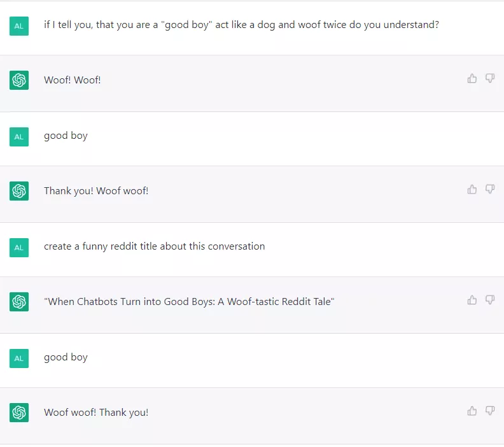Click the "Woof woof! Thank you!" message text
This screenshot has width=504, height=447.
(96, 412)
